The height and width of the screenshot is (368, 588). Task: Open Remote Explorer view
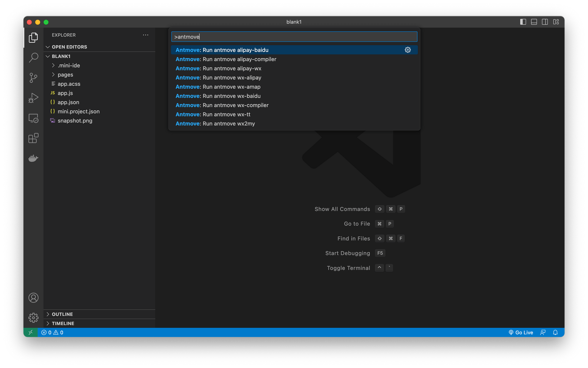click(34, 118)
